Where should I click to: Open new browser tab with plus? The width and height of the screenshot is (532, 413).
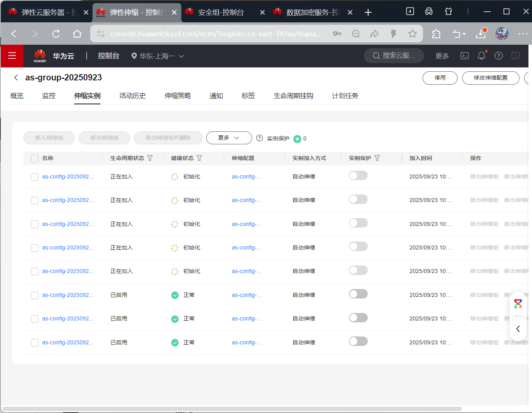(x=368, y=13)
